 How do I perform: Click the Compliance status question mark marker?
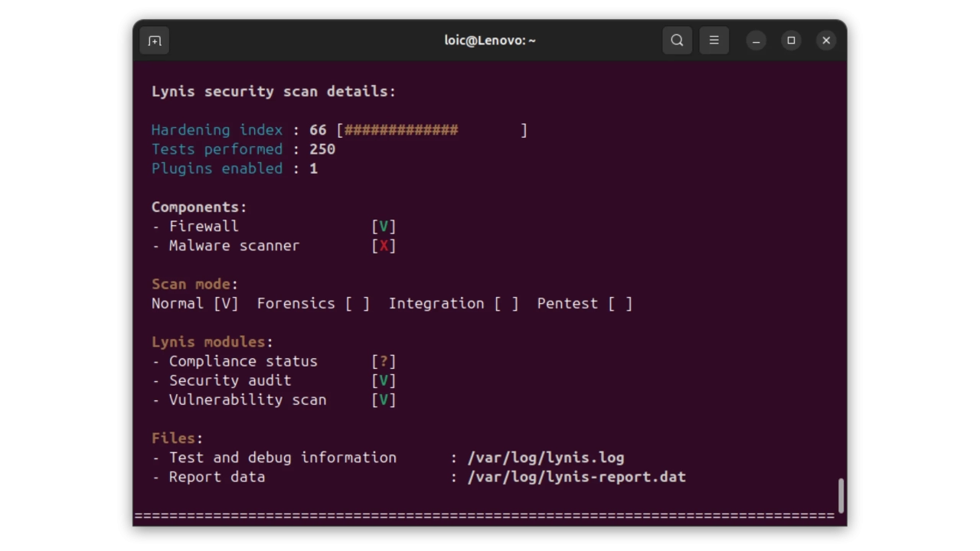point(384,361)
